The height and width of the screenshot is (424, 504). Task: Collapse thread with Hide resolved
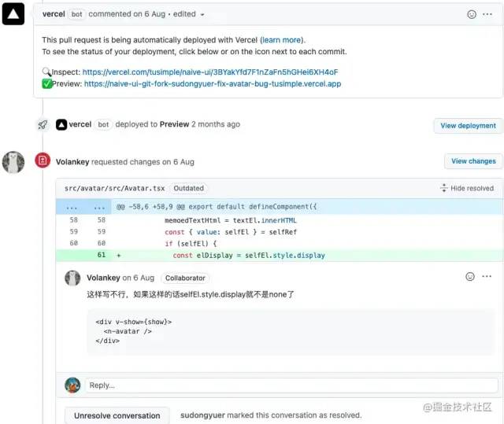467,188
